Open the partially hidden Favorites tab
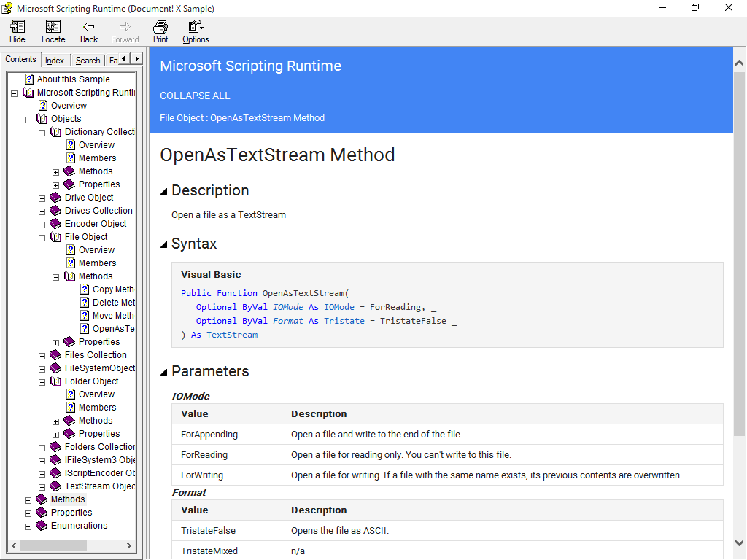Image resolution: width=747 pixels, height=560 pixels. (113, 61)
